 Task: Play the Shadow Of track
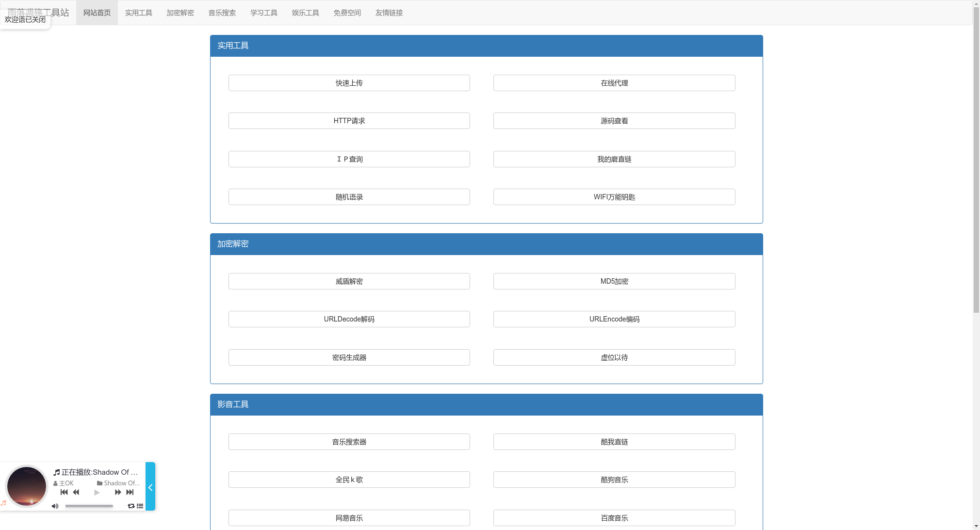click(97, 493)
